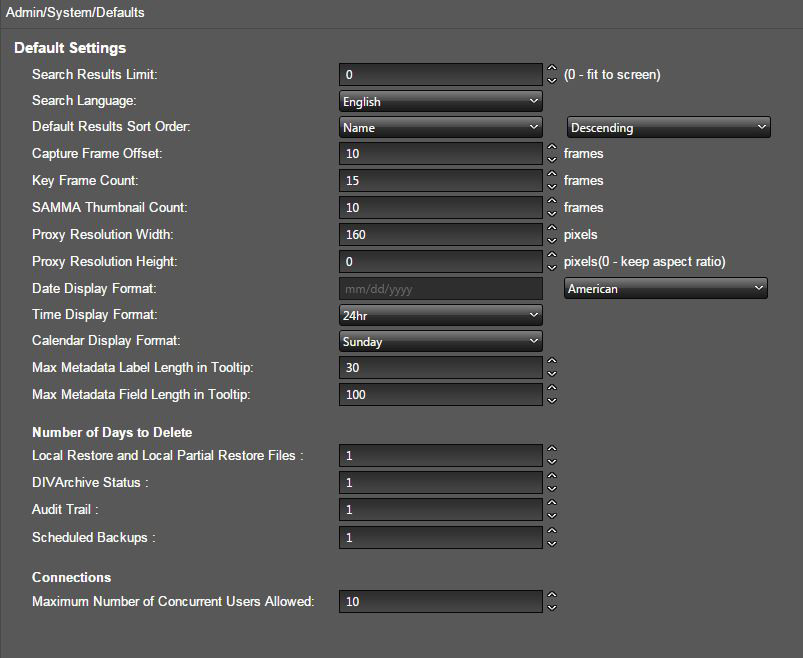Increase the Search Results Limit value
The height and width of the screenshot is (658, 803).
click(552, 68)
